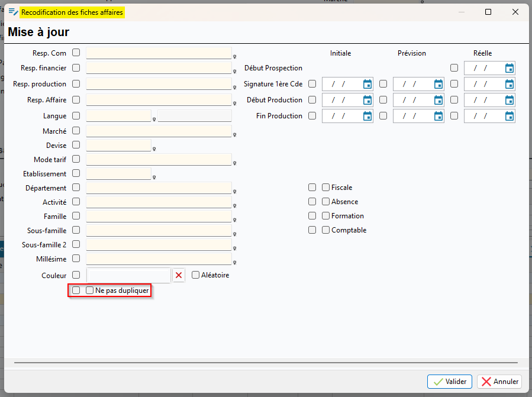The width and height of the screenshot is (532, 397).
Task: Click the Annuler button
Action: point(499,382)
